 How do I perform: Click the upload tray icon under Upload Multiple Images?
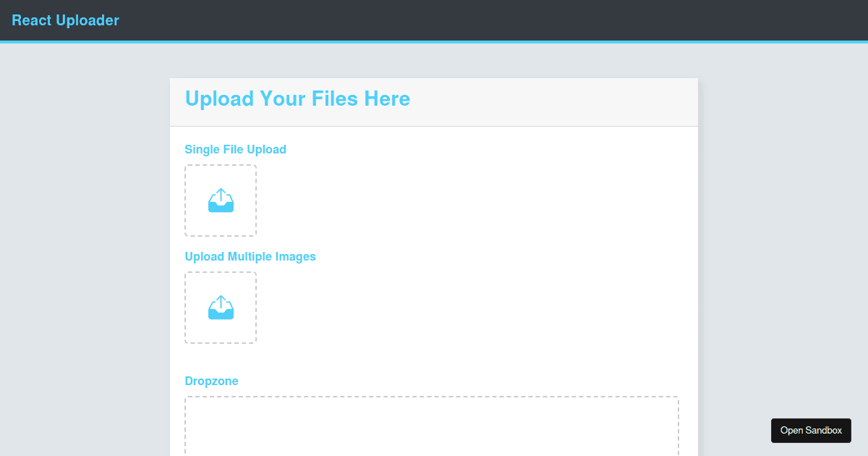point(220,308)
